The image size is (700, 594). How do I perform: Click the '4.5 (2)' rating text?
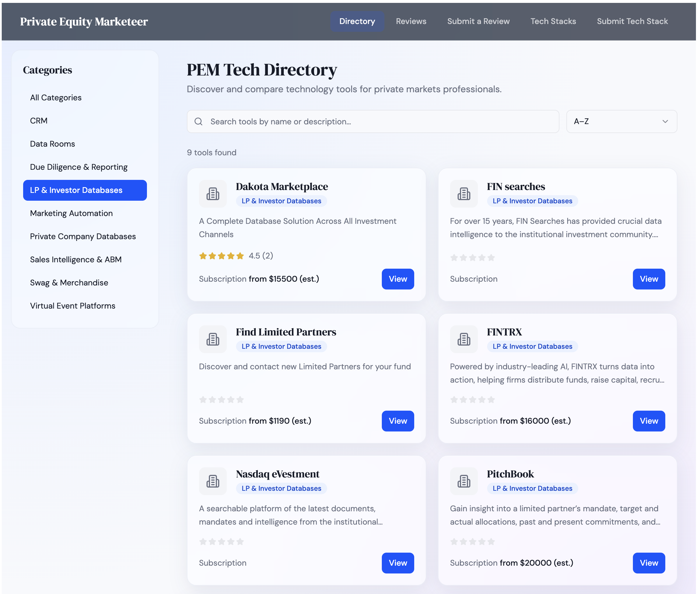[261, 256]
